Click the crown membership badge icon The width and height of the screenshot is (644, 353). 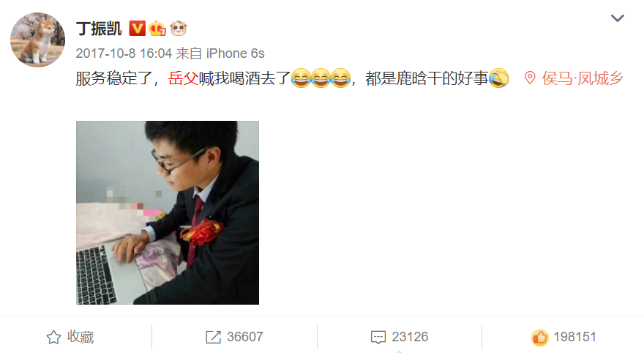pos(157,29)
